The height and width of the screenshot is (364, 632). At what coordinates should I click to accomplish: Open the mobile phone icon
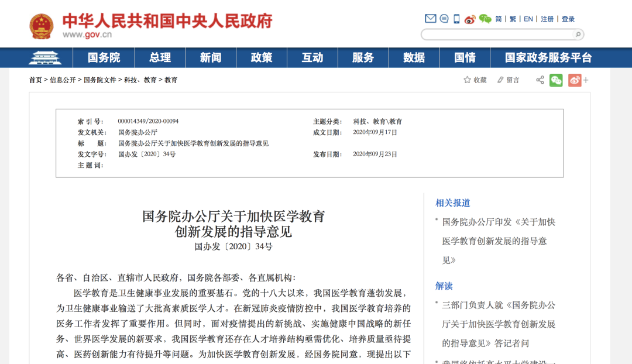456,19
